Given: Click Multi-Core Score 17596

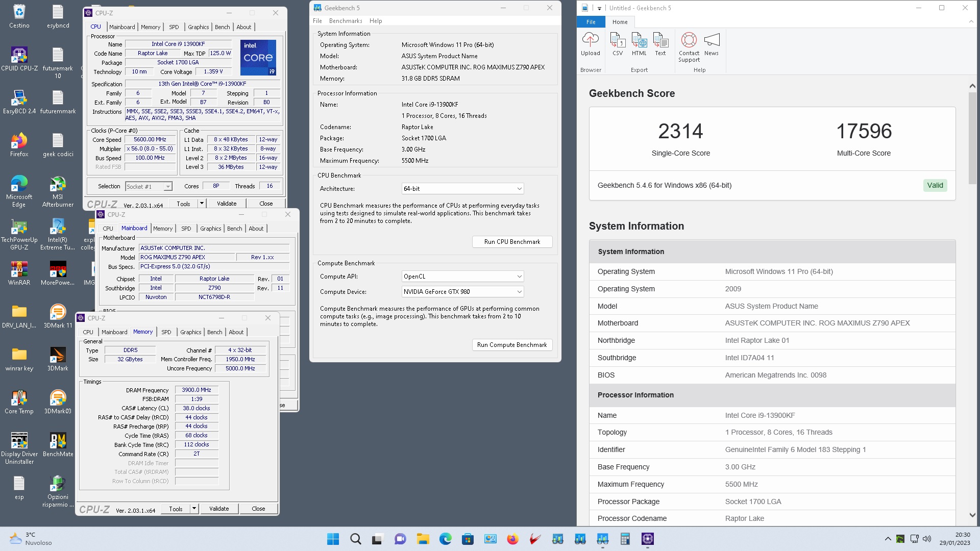Looking at the screenshot, I should (864, 132).
